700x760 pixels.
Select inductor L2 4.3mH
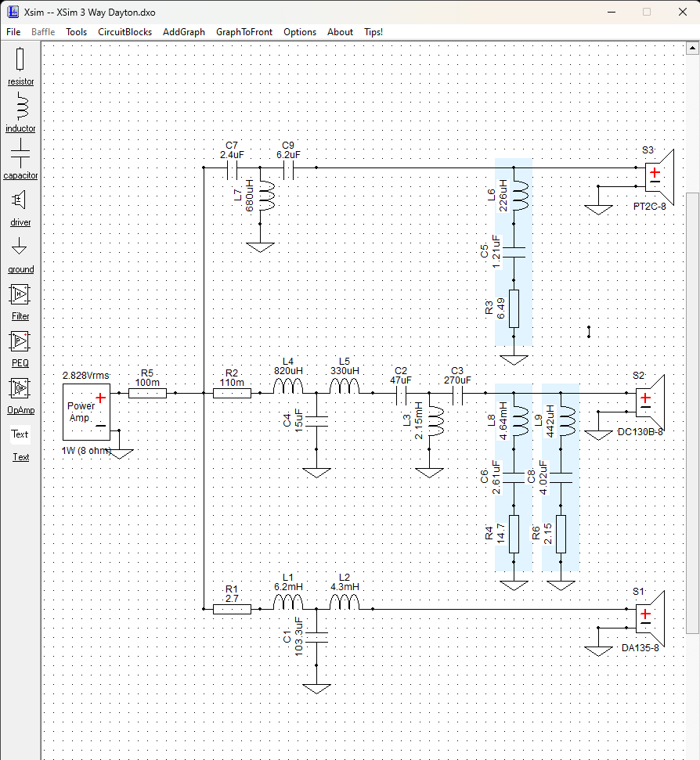345,603
